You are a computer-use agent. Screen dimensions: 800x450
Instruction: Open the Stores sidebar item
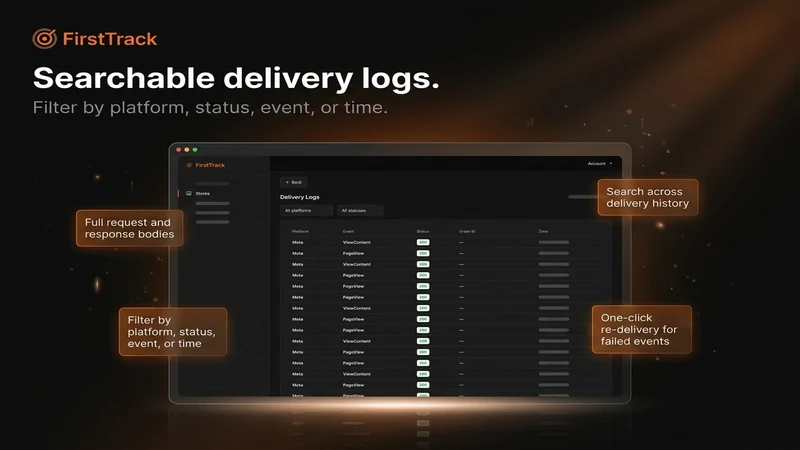[203, 193]
